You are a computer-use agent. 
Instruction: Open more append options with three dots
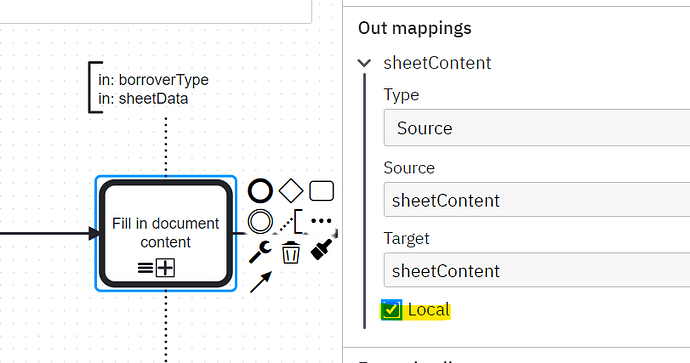click(321, 221)
